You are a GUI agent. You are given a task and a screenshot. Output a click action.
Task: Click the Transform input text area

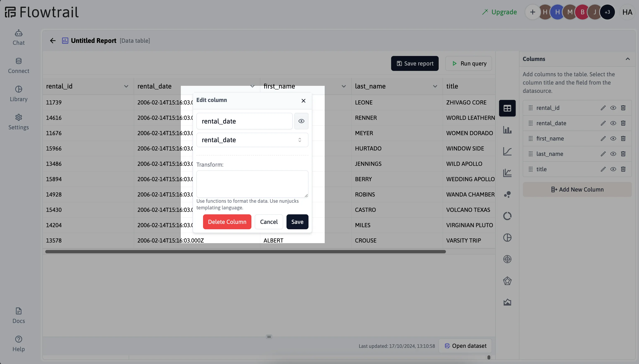(252, 183)
